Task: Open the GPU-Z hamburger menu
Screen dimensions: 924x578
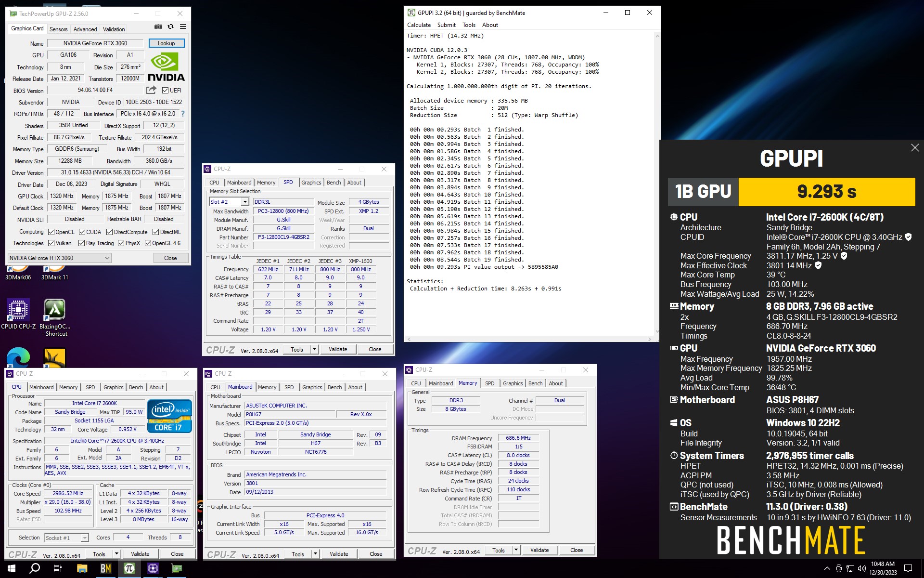Action: pos(183,27)
